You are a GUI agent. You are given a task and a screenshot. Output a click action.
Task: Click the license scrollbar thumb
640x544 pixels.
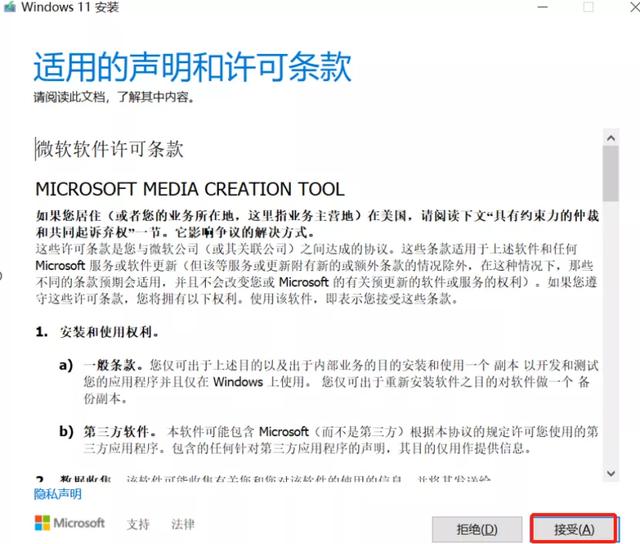(x=611, y=173)
